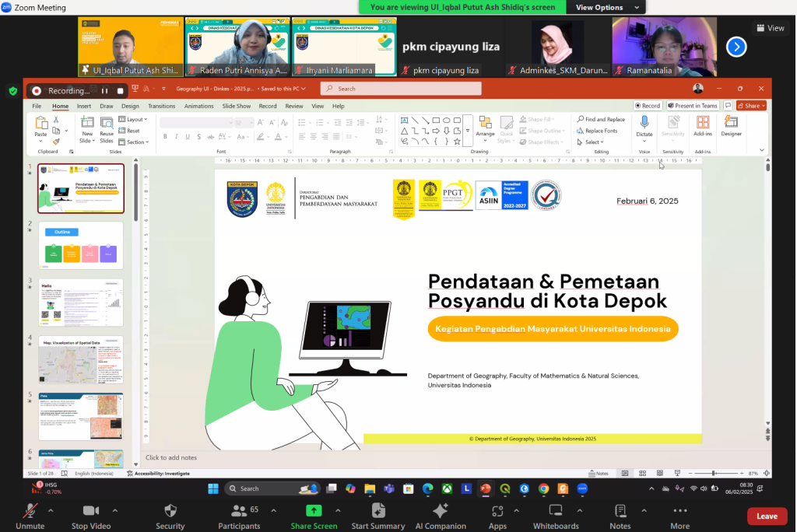This screenshot has height=532, width=797.
Task: Select slide 4 thumbnail Map Visualization
Action: tap(81, 360)
